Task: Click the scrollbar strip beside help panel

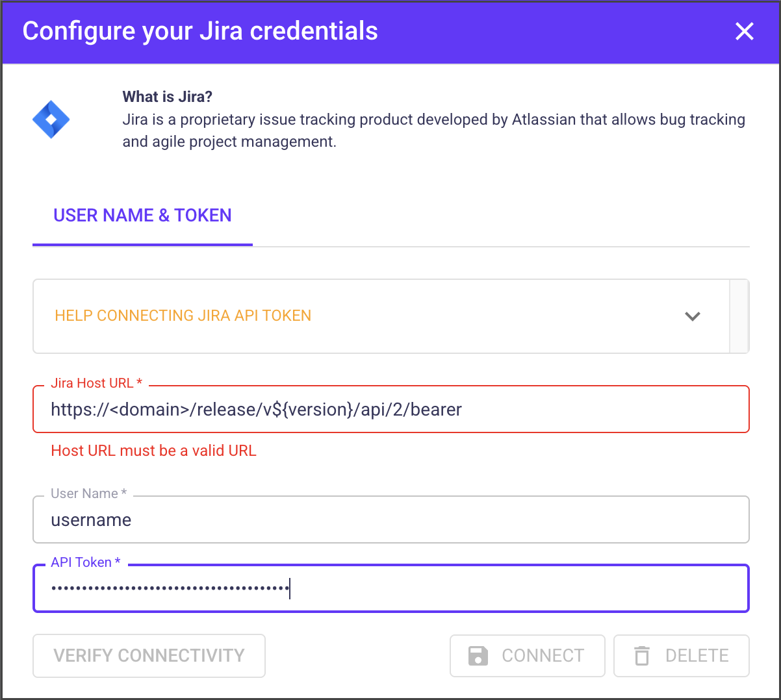Action: (739, 316)
